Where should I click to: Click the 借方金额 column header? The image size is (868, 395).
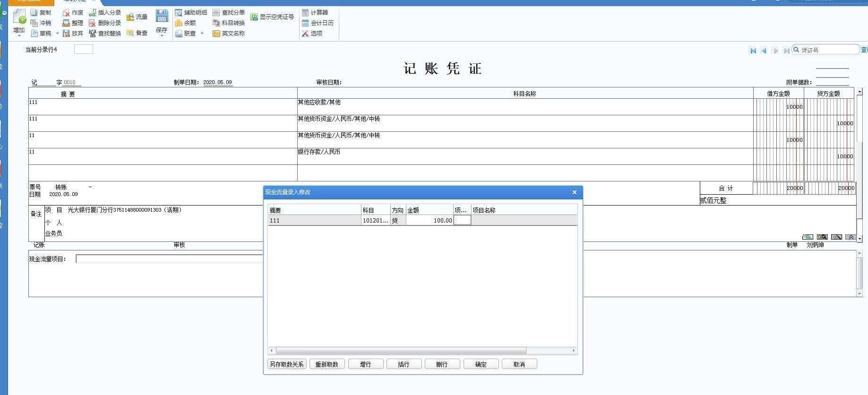(x=778, y=94)
